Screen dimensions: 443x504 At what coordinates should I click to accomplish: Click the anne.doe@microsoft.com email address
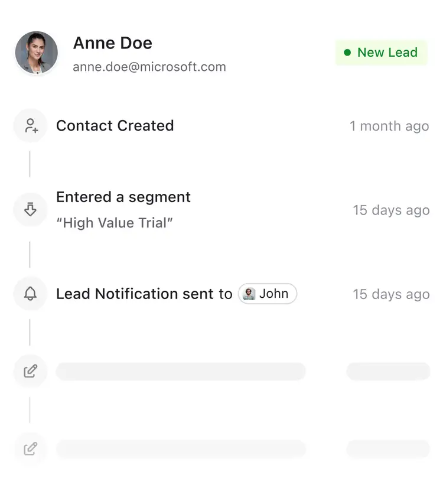click(149, 67)
